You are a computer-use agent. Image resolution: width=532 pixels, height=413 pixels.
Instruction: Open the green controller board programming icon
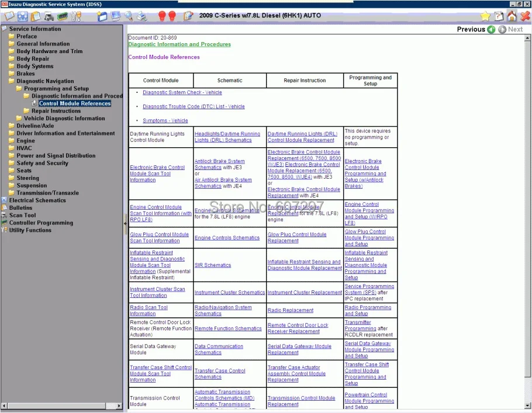click(63, 16)
